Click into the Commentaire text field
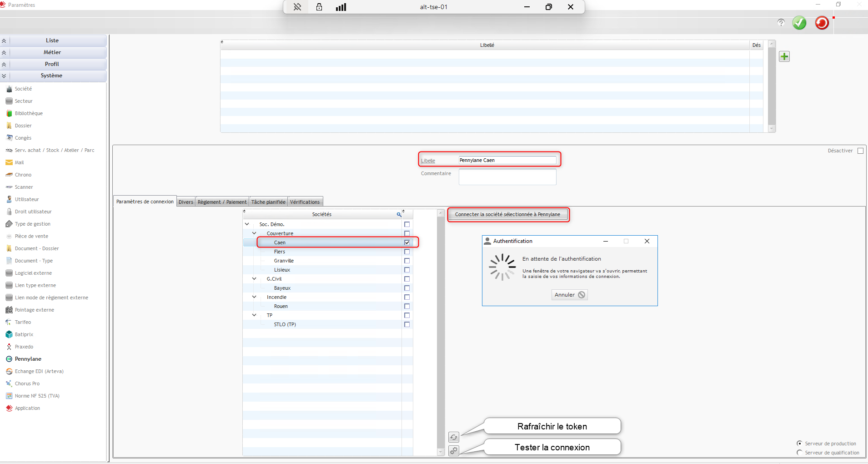868x464 pixels. pos(507,177)
